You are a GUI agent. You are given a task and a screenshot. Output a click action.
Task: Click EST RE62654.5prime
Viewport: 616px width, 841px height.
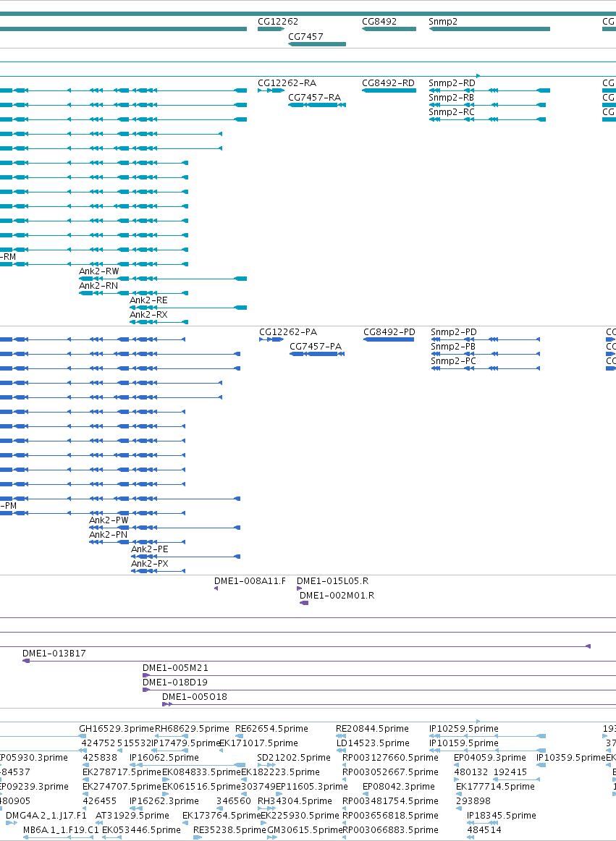click(271, 728)
